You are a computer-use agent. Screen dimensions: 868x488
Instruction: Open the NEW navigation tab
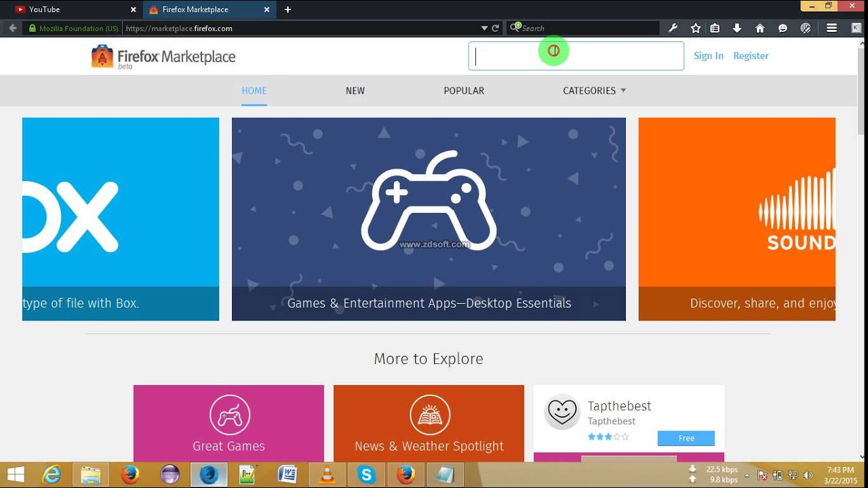coord(355,91)
